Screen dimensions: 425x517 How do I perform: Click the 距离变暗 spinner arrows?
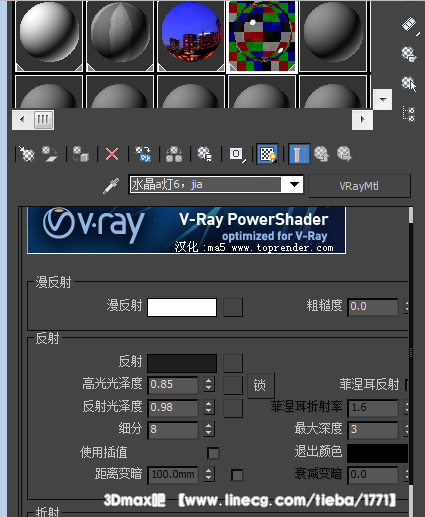[x=209, y=474]
